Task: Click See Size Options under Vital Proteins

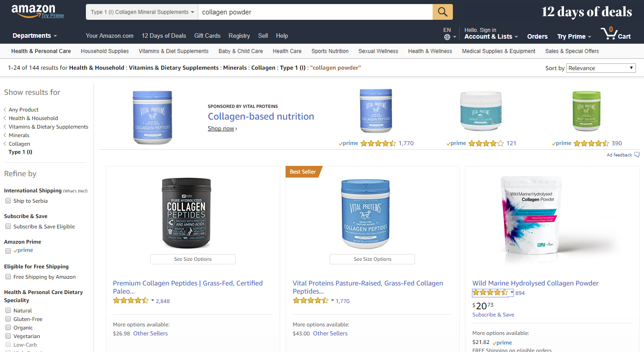Action: pos(372,259)
